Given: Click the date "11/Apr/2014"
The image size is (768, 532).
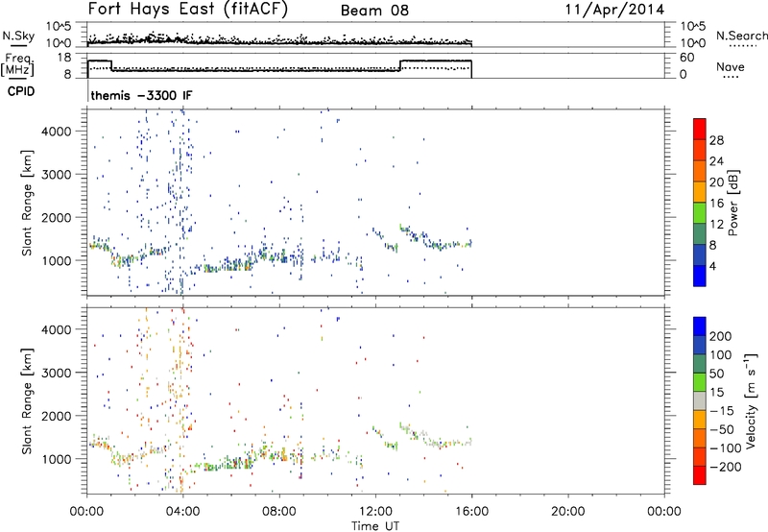Looking at the screenshot, I should tap(614, 10).
